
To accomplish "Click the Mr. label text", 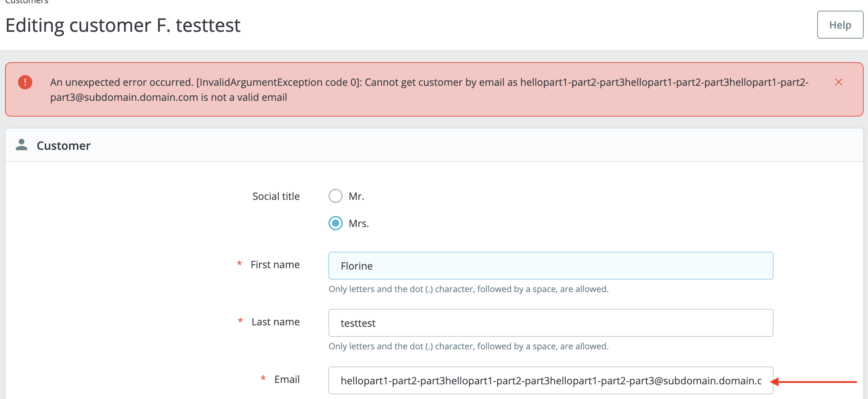I will tap(356, 196).
